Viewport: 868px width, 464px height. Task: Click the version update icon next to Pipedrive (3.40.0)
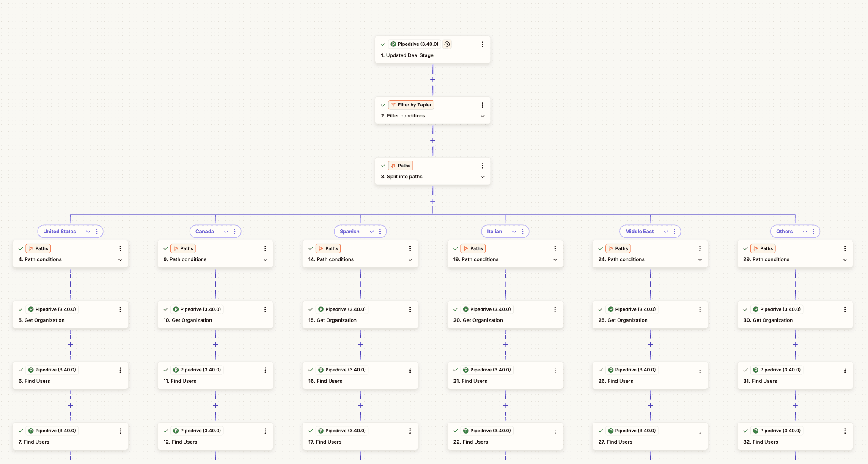(x=447, y=44)
